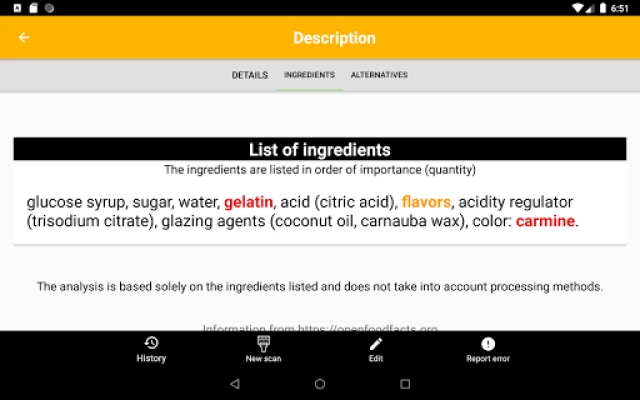
Task: Select the Ingredients tab
Action: [x=309, y=75]
